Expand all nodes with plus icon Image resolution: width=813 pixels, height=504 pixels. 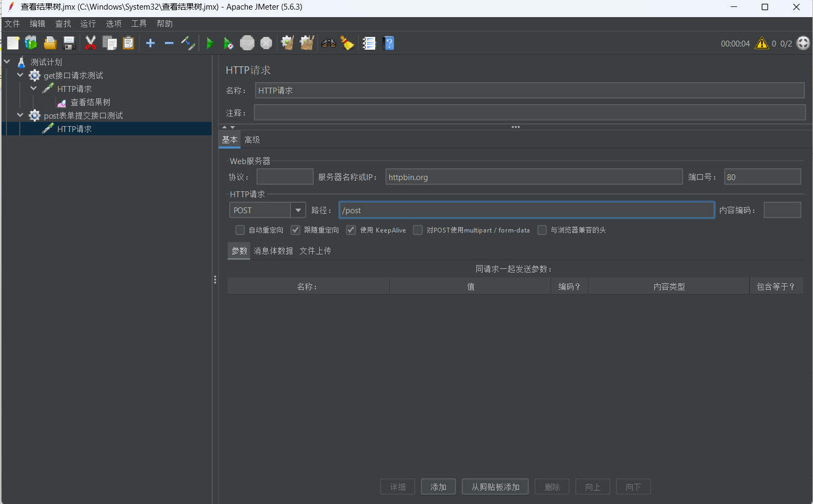pyautogui.click(x=150, y=43)
